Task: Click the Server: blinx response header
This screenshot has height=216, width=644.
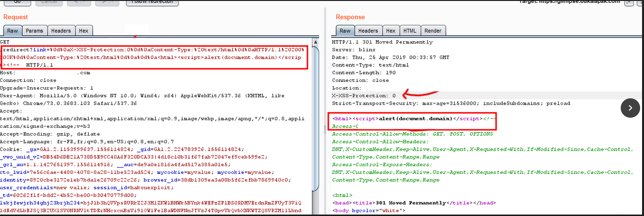Action: (352, 50)
